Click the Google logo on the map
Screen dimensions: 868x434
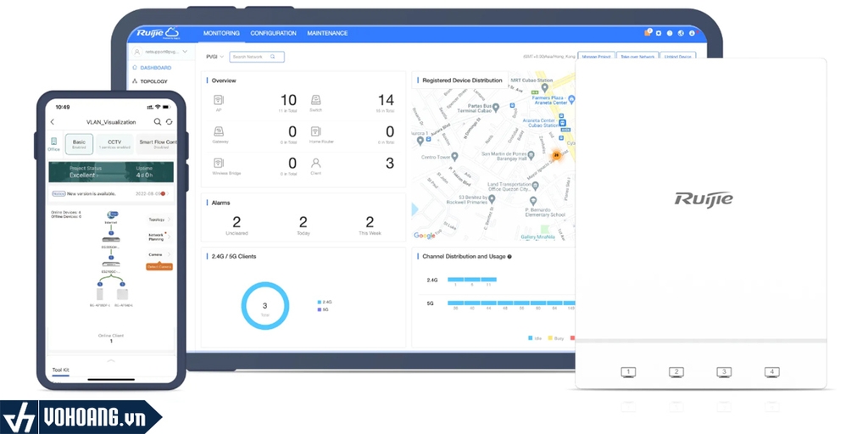pos(425,236)
